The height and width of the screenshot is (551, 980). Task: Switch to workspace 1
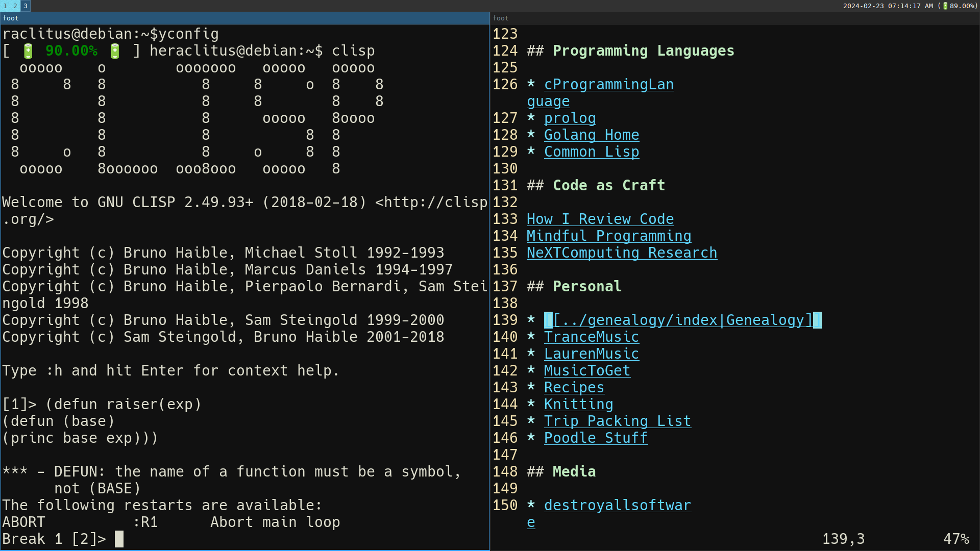pos(5,6)
